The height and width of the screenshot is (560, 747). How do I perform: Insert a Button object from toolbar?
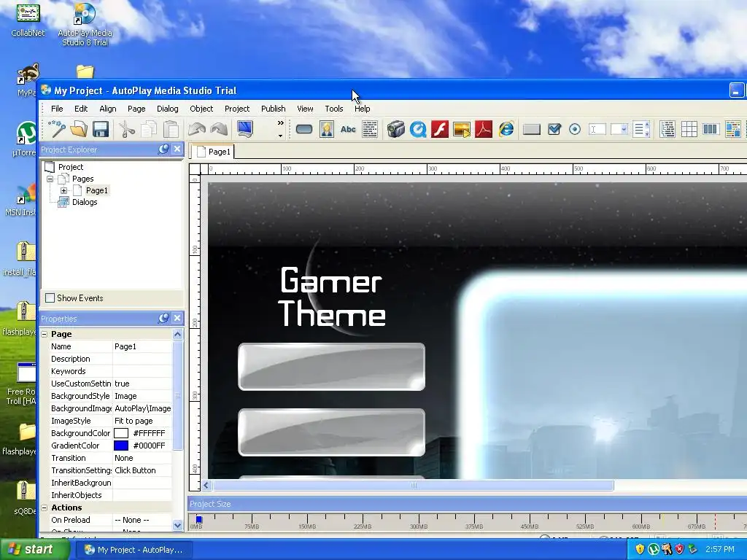[304, 129]
